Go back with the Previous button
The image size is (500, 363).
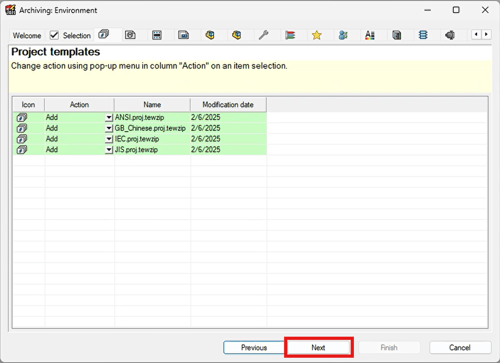point(254,347)
